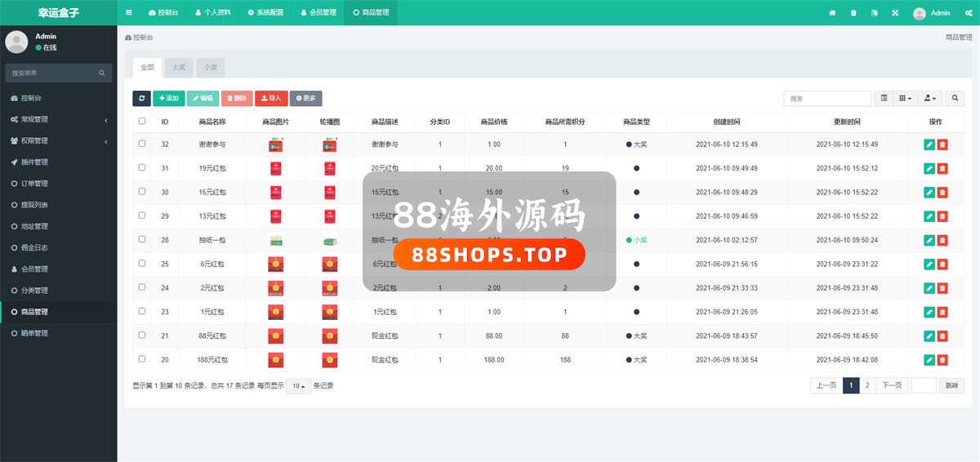Check the checkbox for row ID 31

click(x=142, y=167)
